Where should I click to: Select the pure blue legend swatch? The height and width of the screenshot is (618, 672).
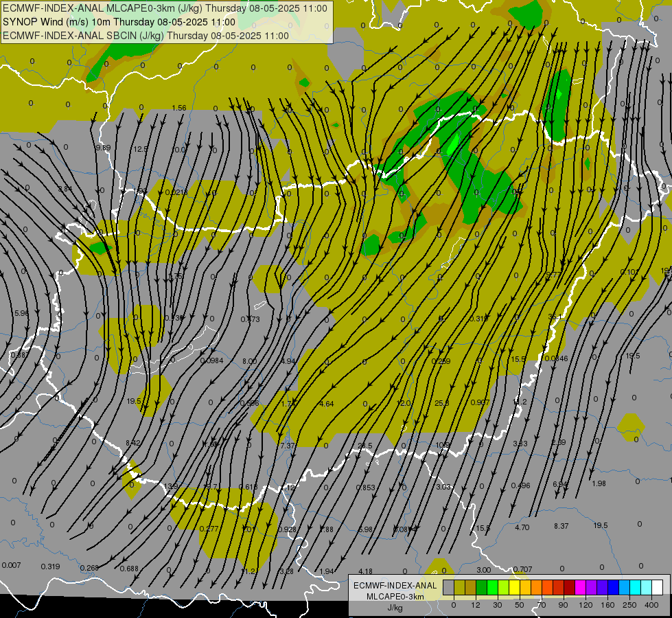tap(614, 587)
